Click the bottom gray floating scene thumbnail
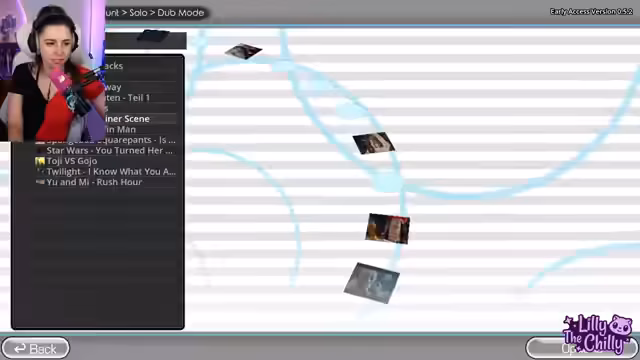 pyautogui.click(x=371, y=283)
